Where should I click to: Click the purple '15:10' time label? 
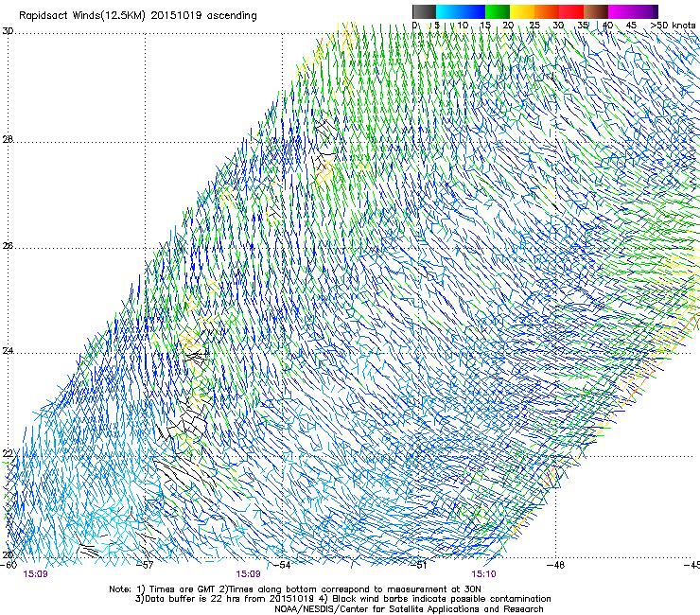coord(483,574)
